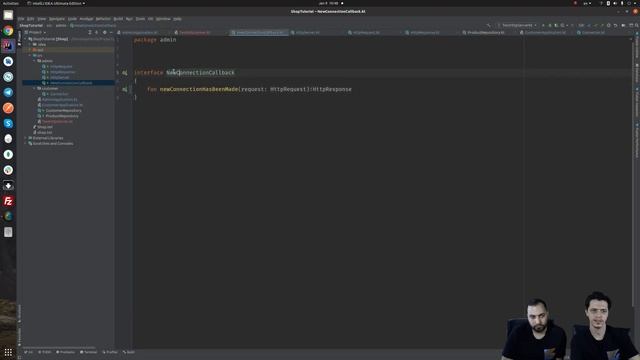This screenshot has height=360, width=640.
Task: Open the Navigate menu
Action: coord(57,19)
